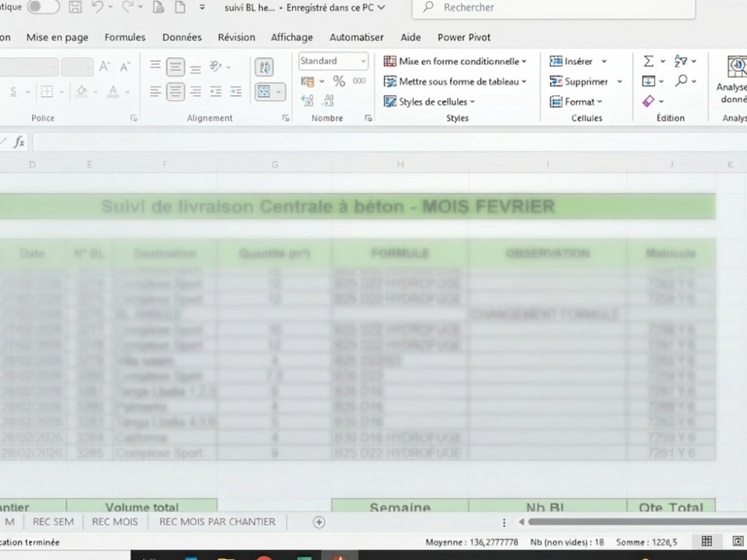Click the Find magnifier icon
Screen dimensions: 747x560
pyautogui.click(x=681, y=81)
